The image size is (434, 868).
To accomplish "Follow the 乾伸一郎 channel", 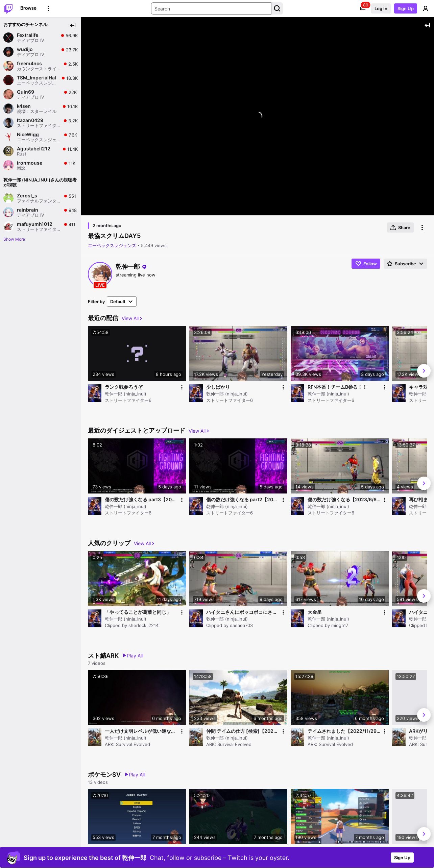I will [366, 264].
